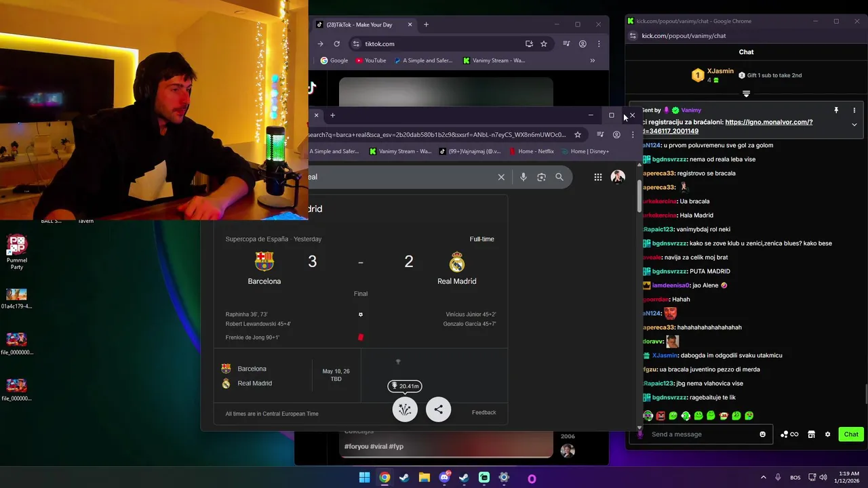Viewport: 868px width, 488px height.
Task: Open the Google account profile picture
Action: pyautogui.click(x=618, y=177)
